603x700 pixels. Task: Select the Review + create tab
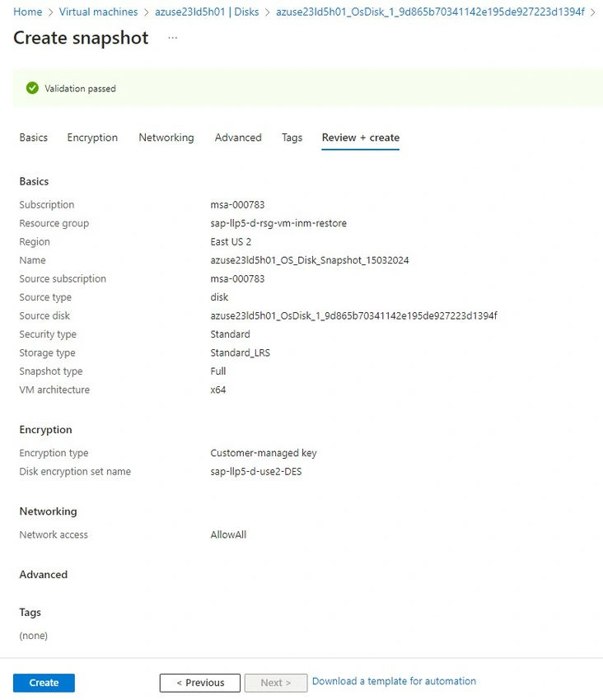pos(361,138)
